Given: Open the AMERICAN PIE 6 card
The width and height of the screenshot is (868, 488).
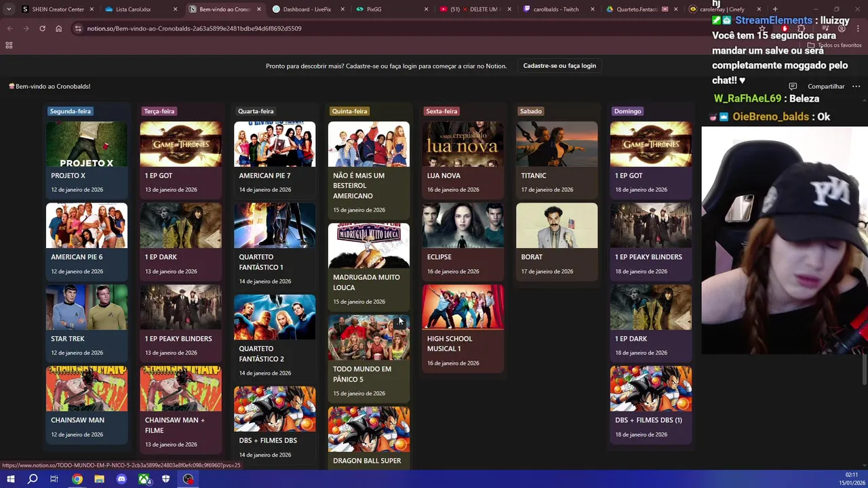Looking at the screenshot, I should (x=87, y=241).
